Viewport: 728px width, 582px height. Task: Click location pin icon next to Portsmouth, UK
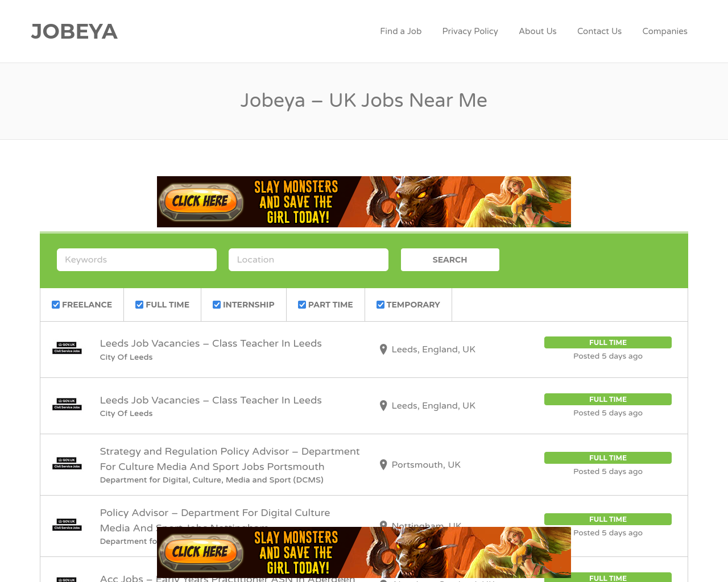click(x=383, y=465)
